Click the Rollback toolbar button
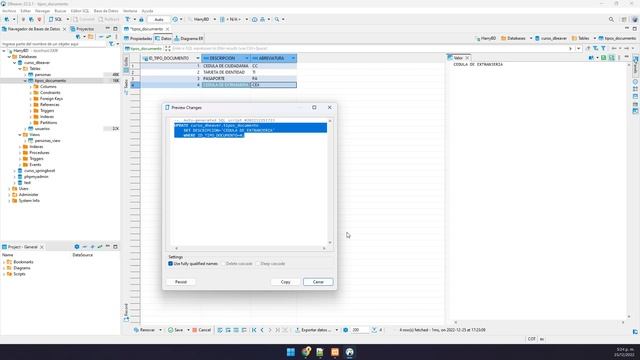640x360 pixels. click(x=109, y=19)
